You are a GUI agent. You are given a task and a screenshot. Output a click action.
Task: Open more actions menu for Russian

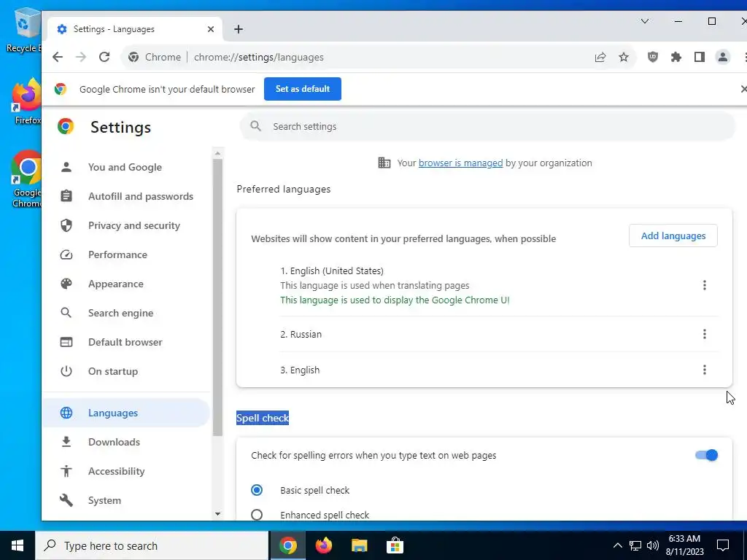(x=705, y=334)
